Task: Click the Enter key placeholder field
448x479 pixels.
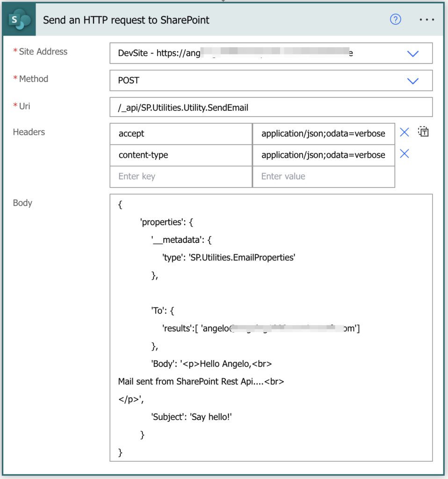Action: 181,176
